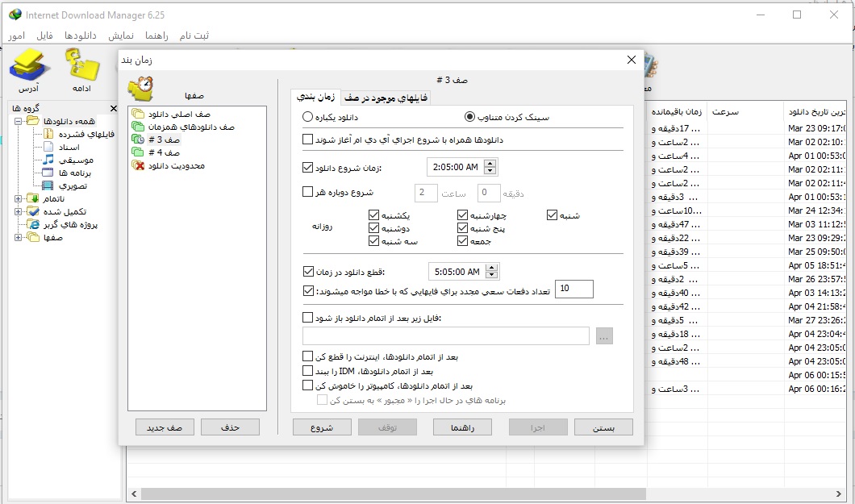Collapse the همهء دانلودها tree node
The height and width of the screenshot is (504, 855).
pos(19,121)
